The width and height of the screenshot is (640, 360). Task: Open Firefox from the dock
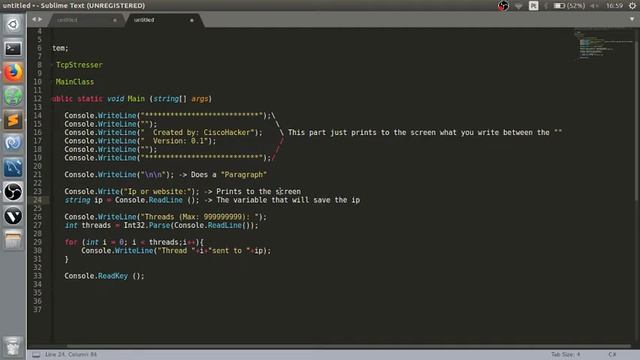click(13, 73)
